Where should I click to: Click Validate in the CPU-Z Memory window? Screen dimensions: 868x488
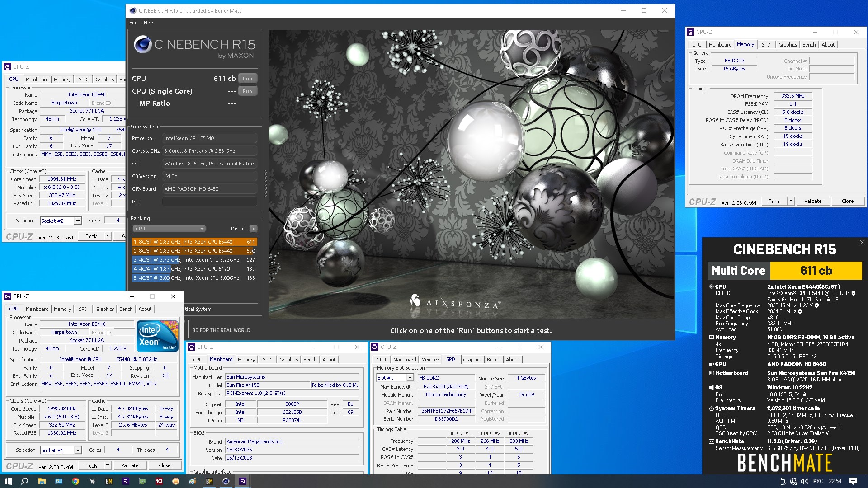tap(813, 201)
